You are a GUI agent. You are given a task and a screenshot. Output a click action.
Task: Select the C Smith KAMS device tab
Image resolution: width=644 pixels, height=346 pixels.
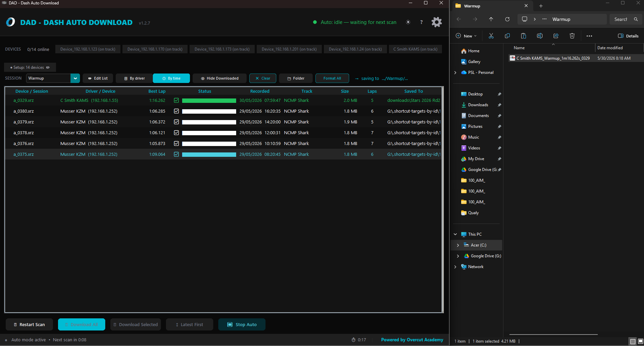tap(415, 49)
